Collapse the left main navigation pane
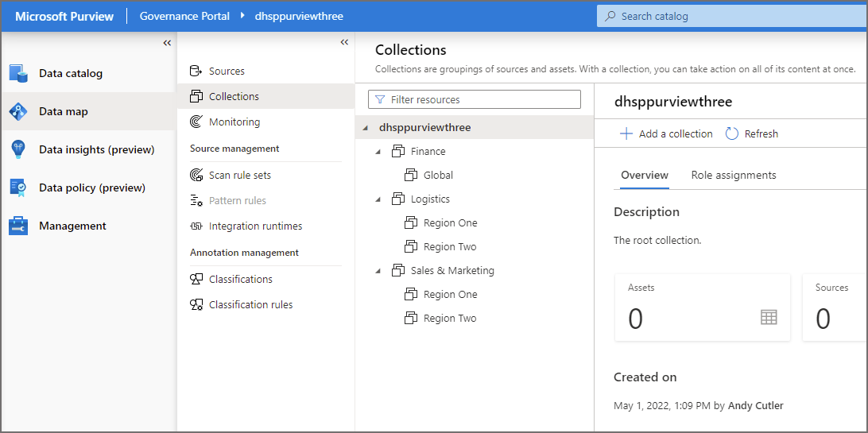868x433 pixels. click(167, 43)
